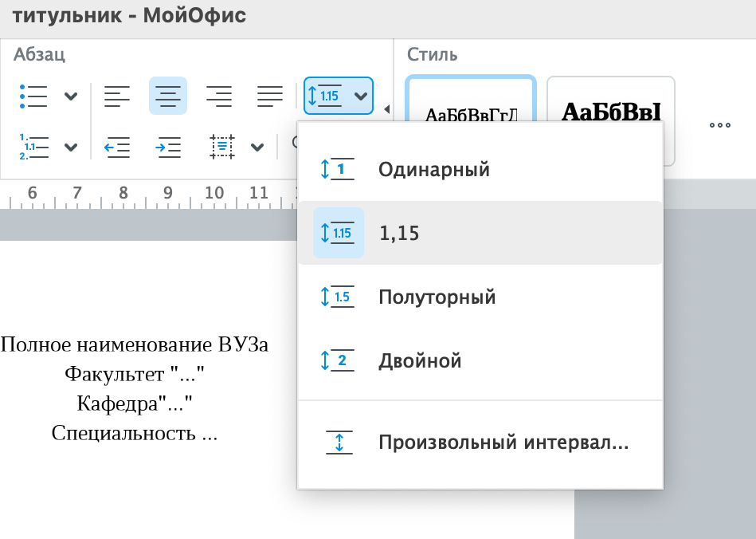Toggle center alignment button

tap(168, 96)
